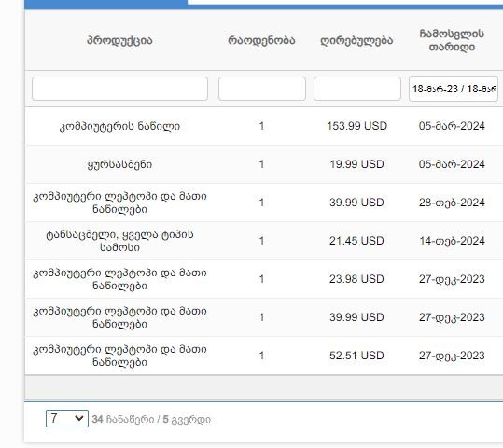Click the 34 ჩანაწერი / 5 გვერდი text

point(151,419)
